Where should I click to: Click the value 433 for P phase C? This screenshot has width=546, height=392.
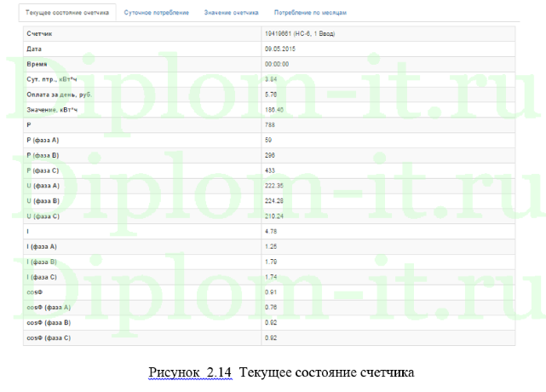[x=270, y=170]
